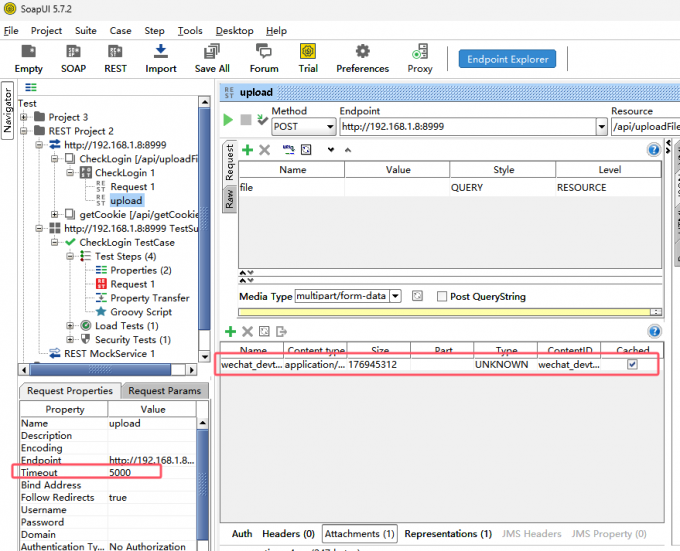Click Save All in toolbar
This screenshot has width=680, height=551.
pyautogui.click(x=212, y=59)
